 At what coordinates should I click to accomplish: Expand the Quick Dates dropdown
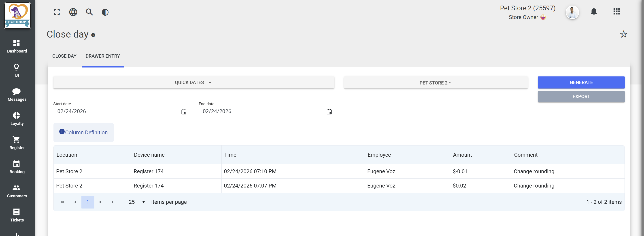coord(193,82)
